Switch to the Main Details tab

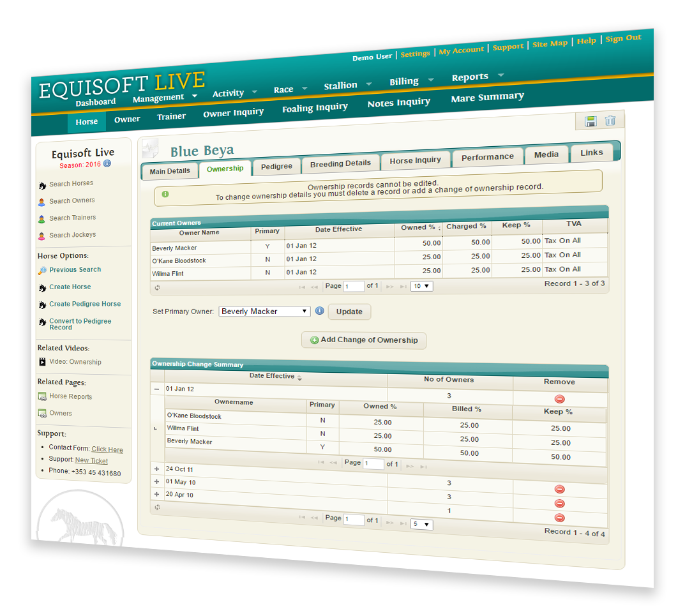pos(170,171)
